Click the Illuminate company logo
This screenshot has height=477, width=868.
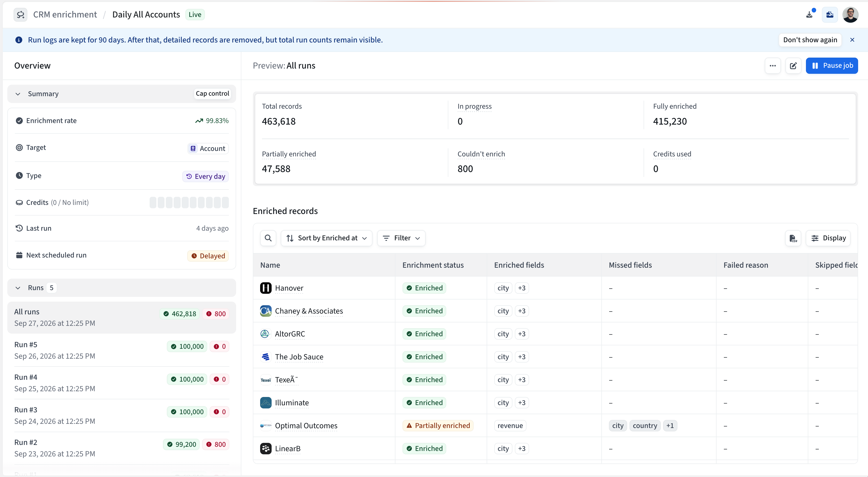(266, 402)
